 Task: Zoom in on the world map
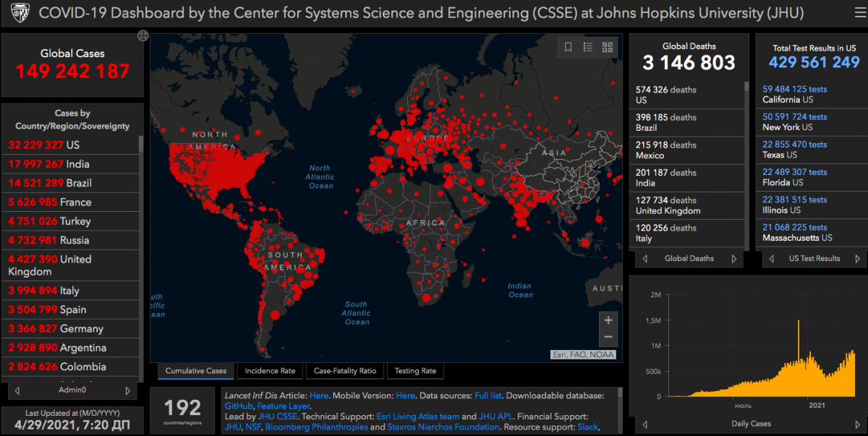(x=608, y=320)
